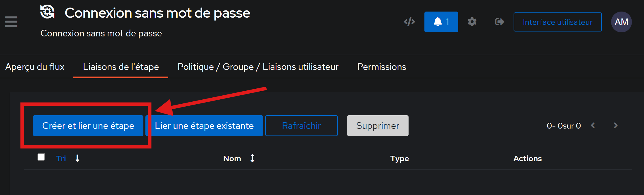Tick the select-all checkbox in the table header
The width and height of the screenshot is (644, 195).
coord(41,157)
